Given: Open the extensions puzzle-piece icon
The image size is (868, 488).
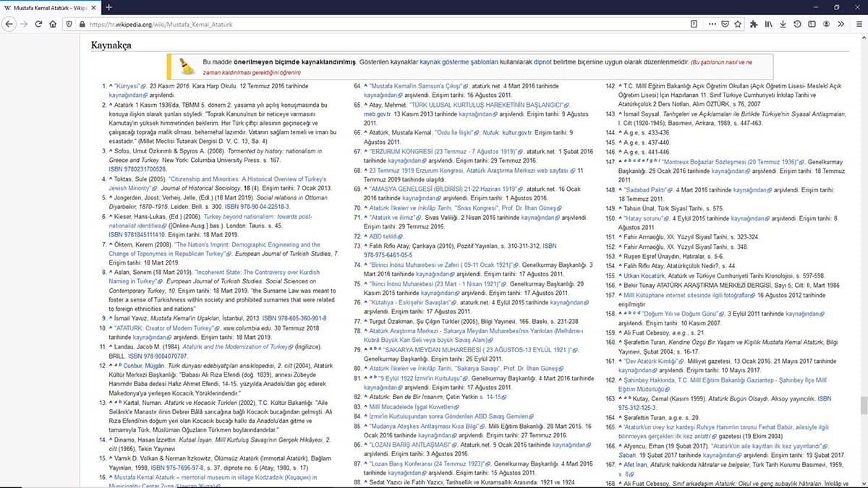Looking at the screenshot, I should pos(754,24).
